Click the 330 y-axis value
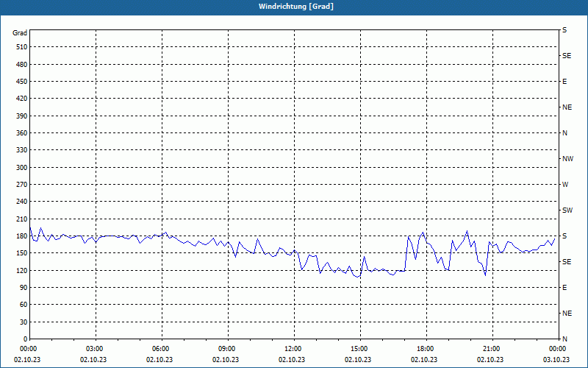The height and width of the screenshot is (368, 588). pos(22,150)
